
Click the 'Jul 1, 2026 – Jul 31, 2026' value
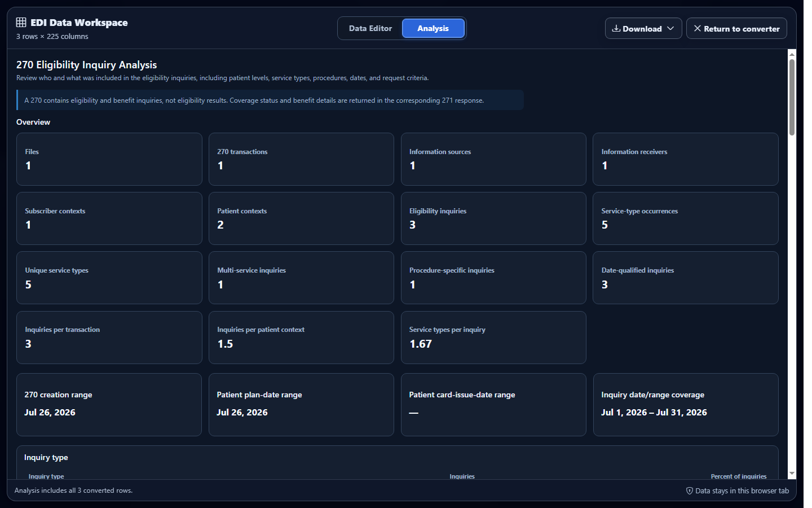(654, 413)
